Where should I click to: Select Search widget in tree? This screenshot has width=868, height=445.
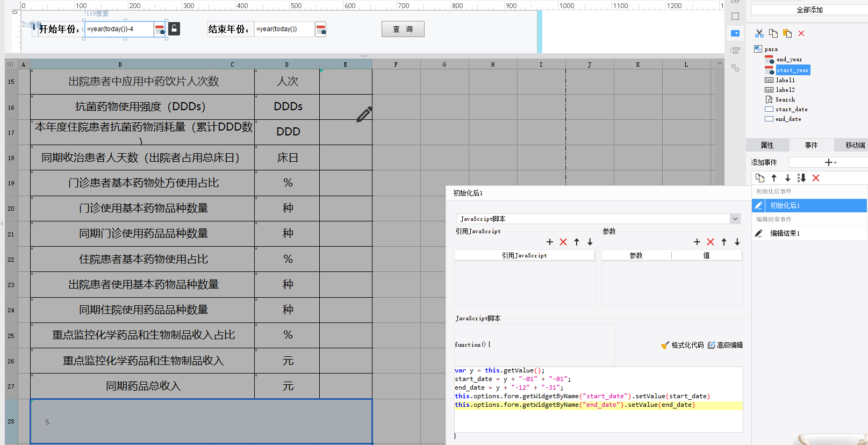coord(785,99)
